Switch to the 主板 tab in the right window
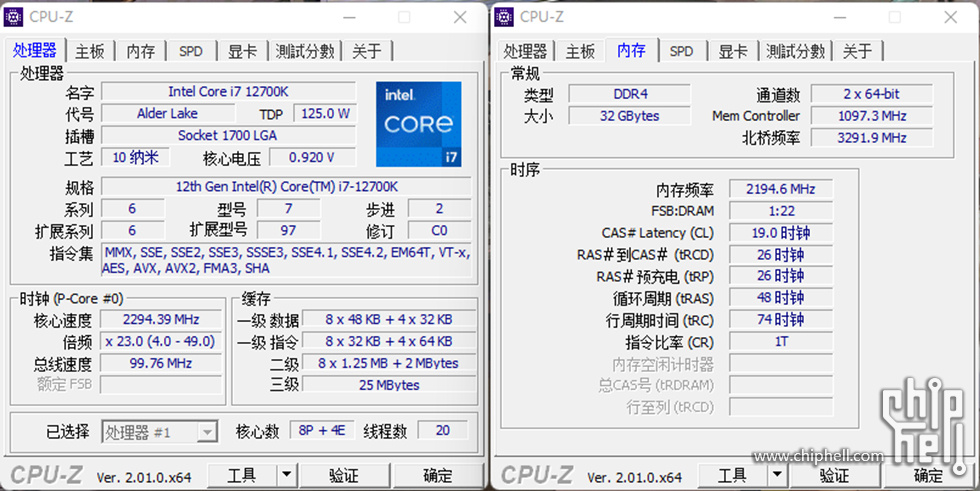The image size is (980, 491). click(x=581, y=51)
